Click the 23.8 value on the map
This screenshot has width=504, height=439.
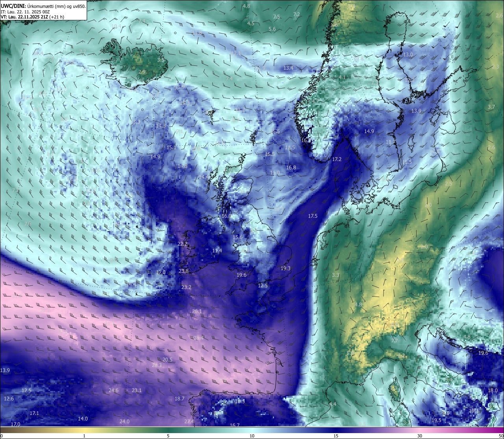tap(183, 271)
